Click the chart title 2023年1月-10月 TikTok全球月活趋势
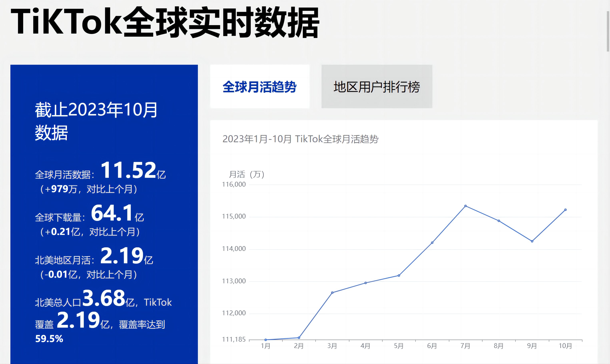Screen dimensions: 610x364 [x=300, y=139]
